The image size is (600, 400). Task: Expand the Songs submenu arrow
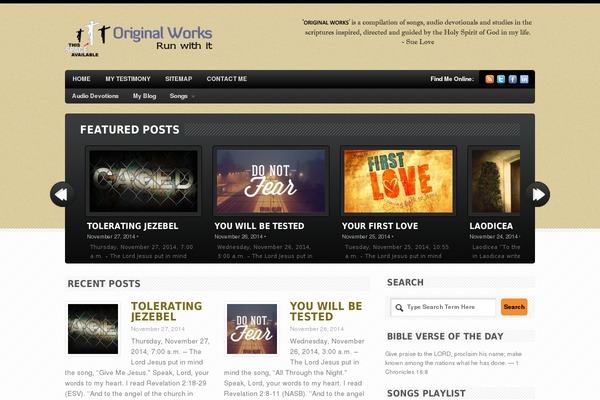click(193, 96)
